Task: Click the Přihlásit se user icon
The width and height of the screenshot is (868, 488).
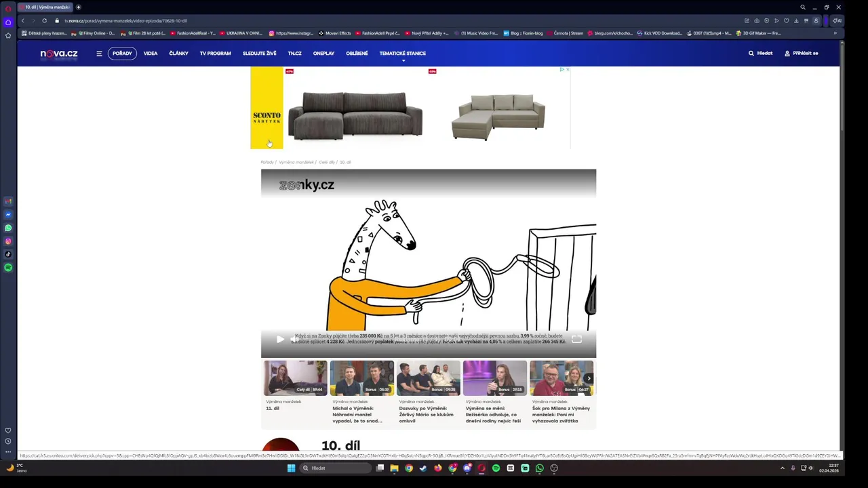Action: point(787,54)
